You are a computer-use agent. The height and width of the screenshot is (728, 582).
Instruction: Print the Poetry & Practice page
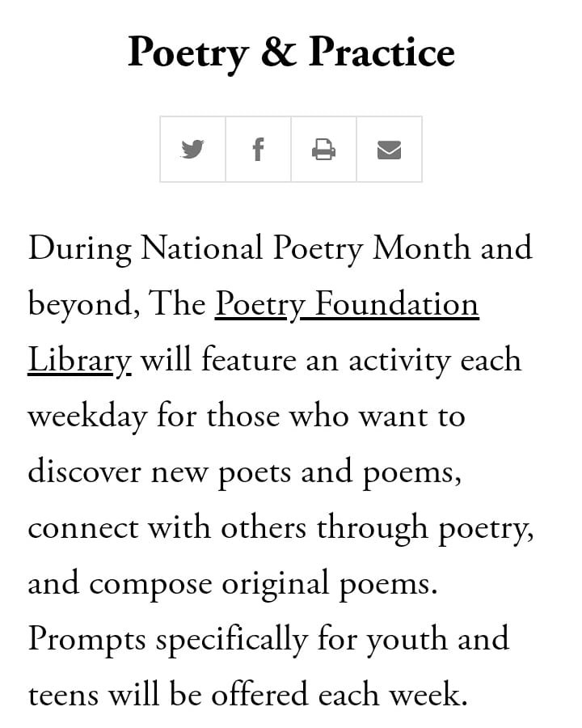pyautogui.click(x=323, y=150)
